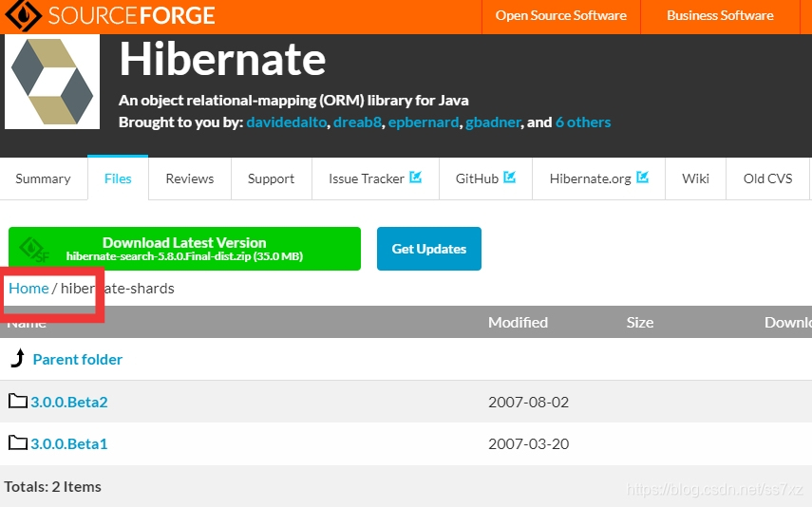This screenshot has width=812, height=507.
Task: Open the Old CVS tab
Action: click(768, 178)
